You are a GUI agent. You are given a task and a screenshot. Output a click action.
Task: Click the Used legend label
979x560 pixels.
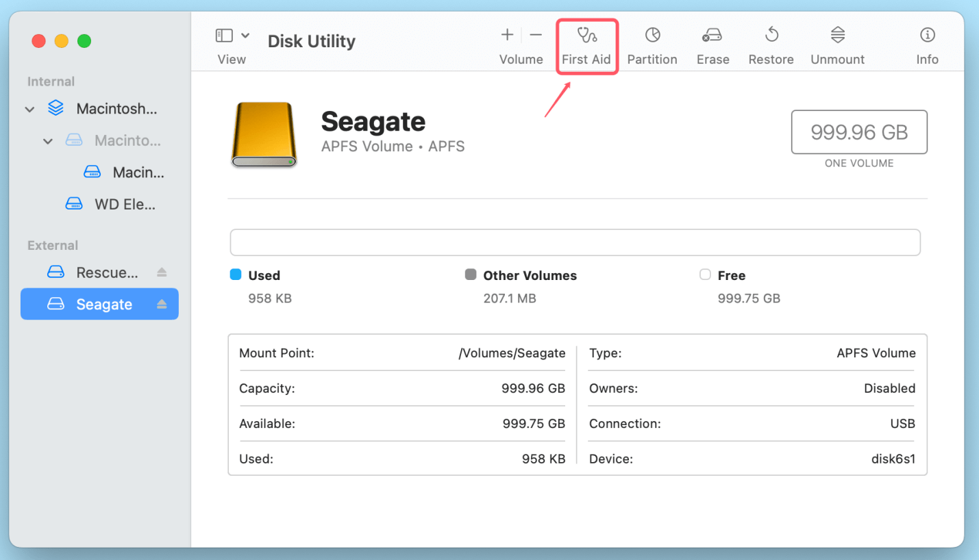[264, 275]
